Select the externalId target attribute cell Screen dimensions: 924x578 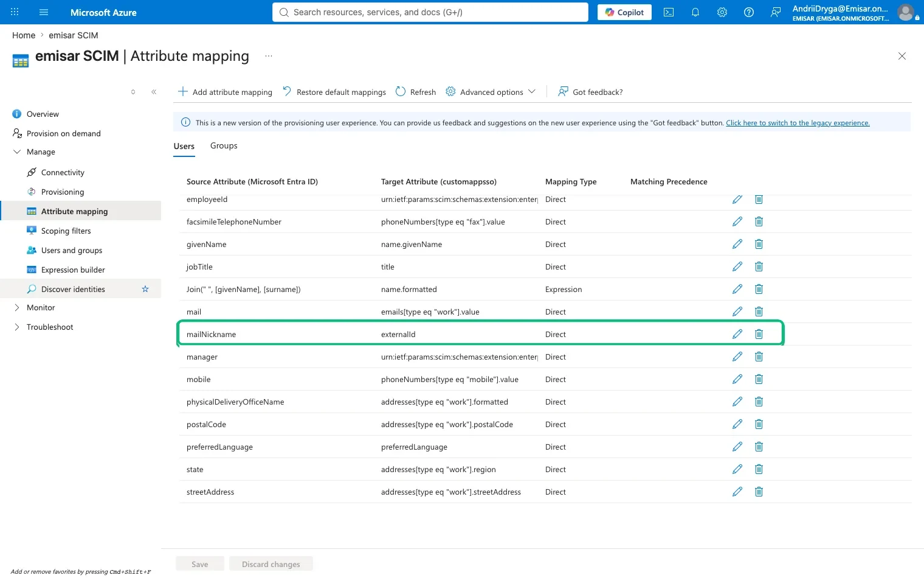click(x=398, y=334)
